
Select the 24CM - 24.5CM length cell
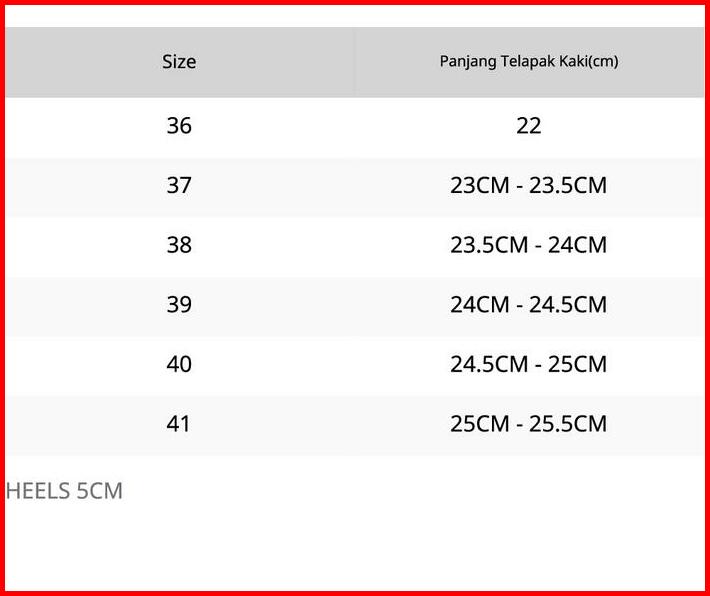coord(529,305)
